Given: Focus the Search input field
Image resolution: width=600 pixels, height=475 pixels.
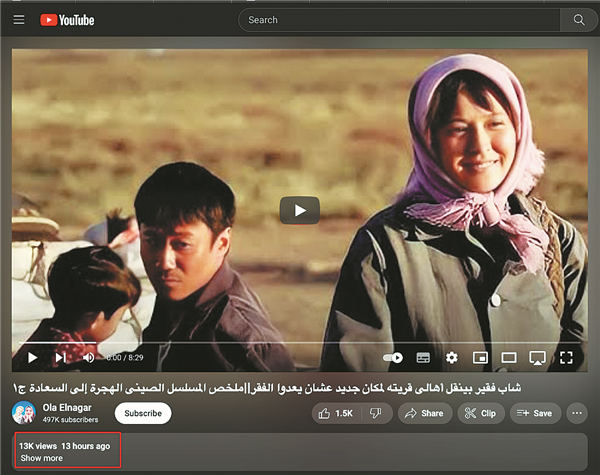Looking at the screenshot, I should click(399, 20).
